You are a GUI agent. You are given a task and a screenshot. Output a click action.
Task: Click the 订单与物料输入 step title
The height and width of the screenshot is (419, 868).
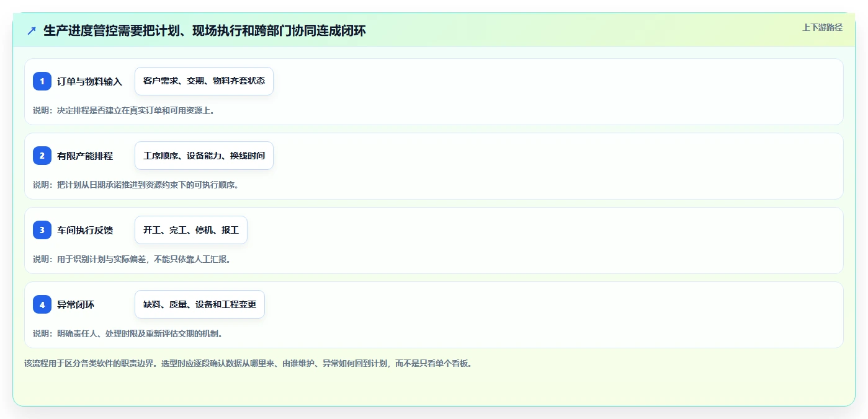(x=90, y=81)
